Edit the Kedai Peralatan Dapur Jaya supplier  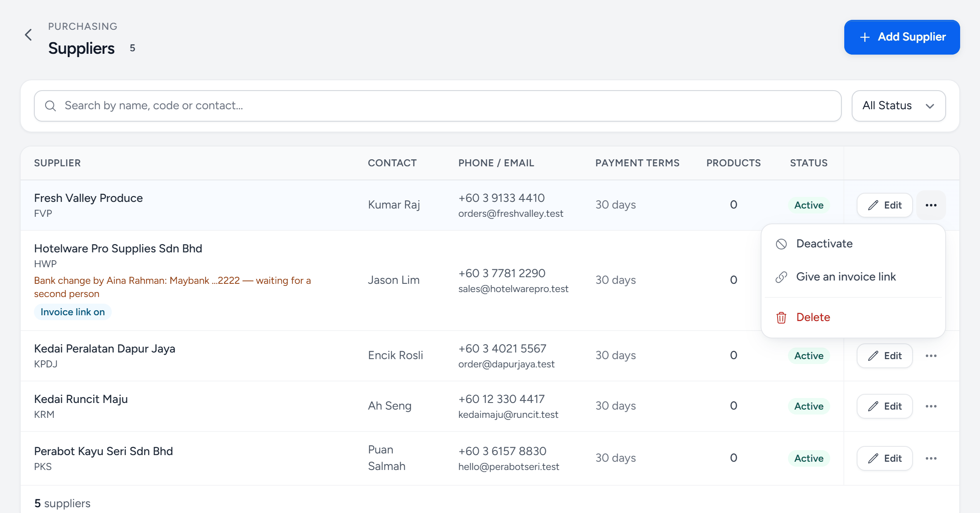(x=884, y=356)
